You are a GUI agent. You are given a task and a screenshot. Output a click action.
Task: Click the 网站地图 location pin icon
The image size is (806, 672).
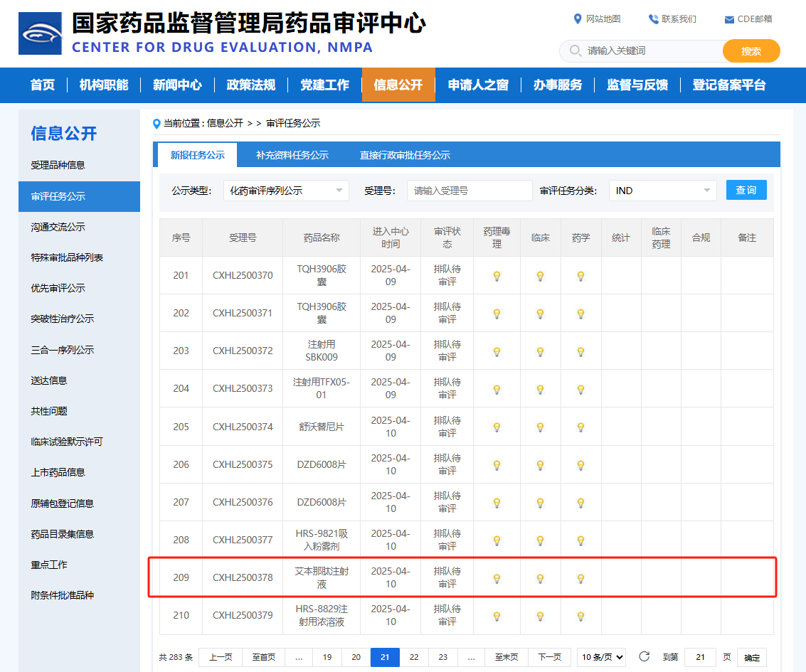coord(577,19)
